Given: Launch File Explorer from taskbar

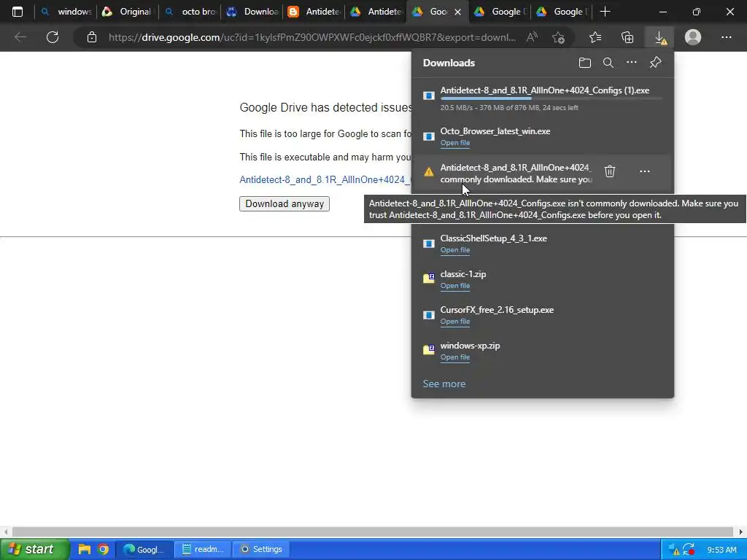Looking at the screenshot, I should coord(85,549).
